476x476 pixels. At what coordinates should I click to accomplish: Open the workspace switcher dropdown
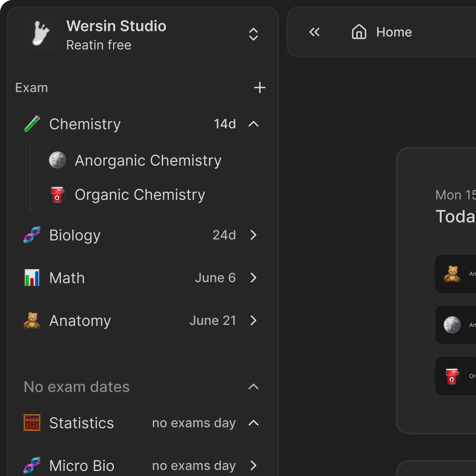point(253,34)
